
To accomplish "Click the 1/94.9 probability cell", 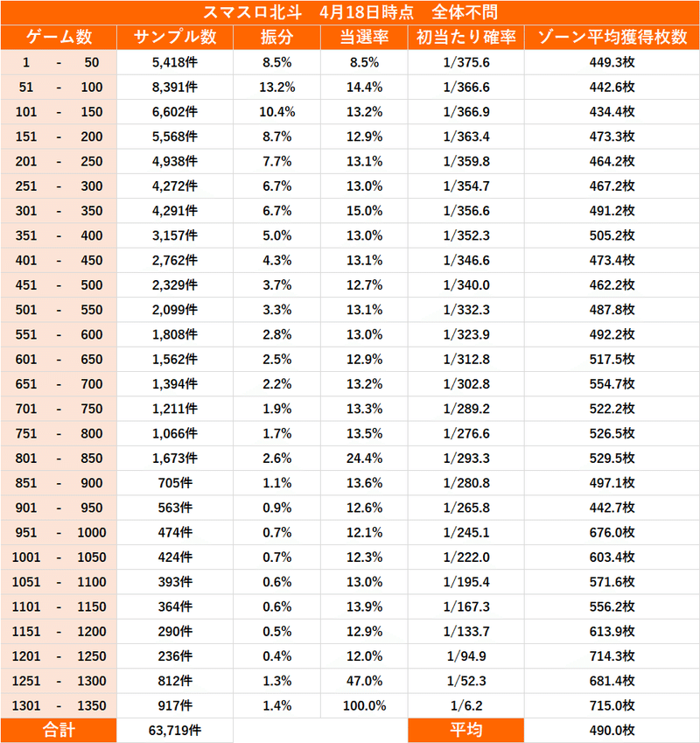I will (466, 655).
